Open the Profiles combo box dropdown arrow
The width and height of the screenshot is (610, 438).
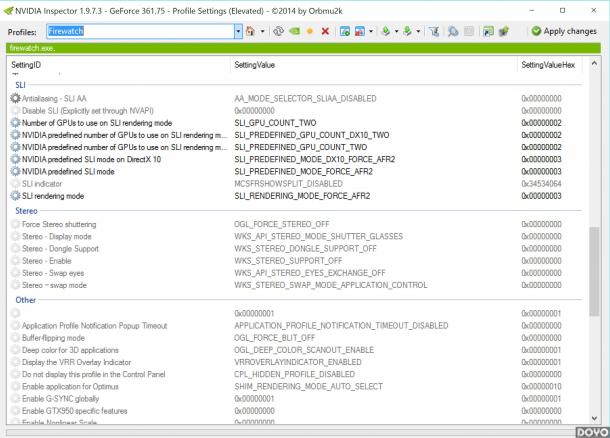click(x=238, y=31)
